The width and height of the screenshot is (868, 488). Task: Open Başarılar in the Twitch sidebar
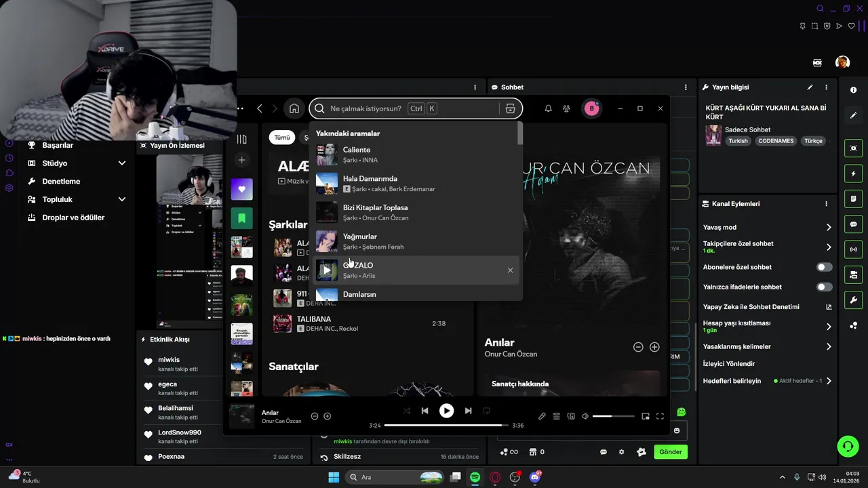(58, 145)
